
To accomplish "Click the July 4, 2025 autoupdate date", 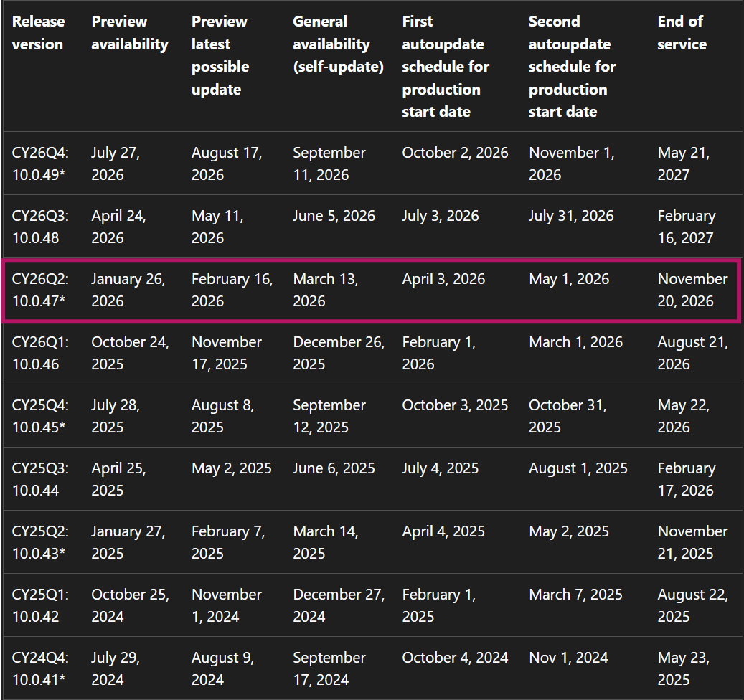I will click(x=440, y=468).
